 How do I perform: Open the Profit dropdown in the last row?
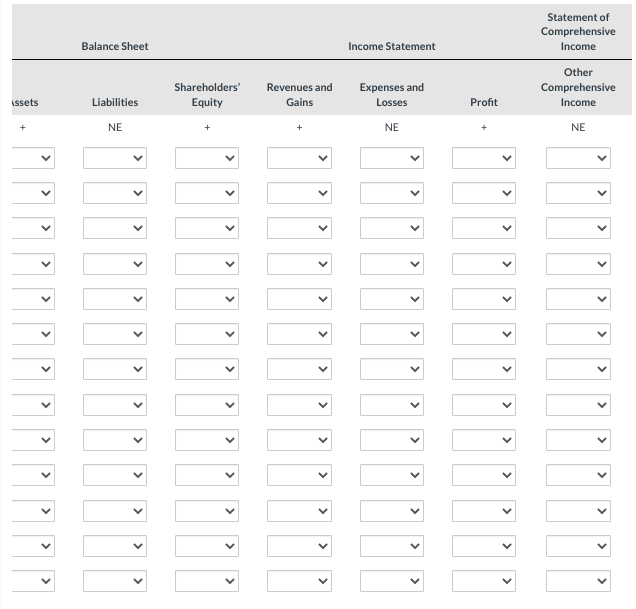[484, 581]
